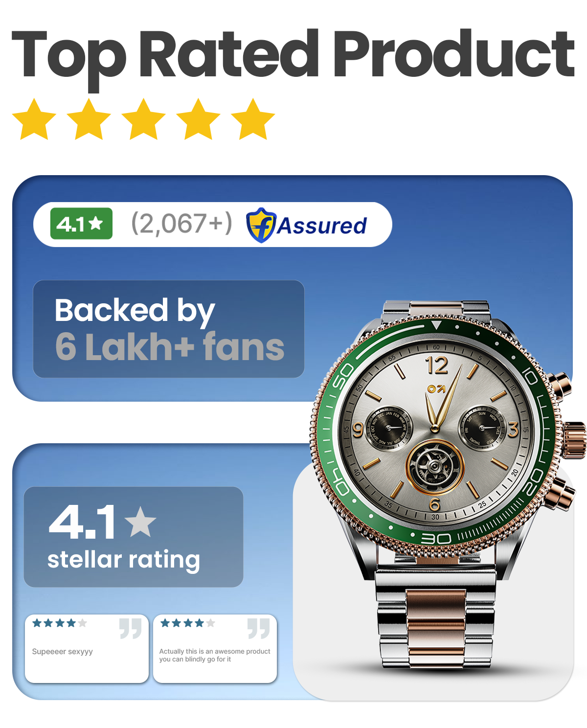Click the quote mark icon in awesome product review

tap(259, 628)
